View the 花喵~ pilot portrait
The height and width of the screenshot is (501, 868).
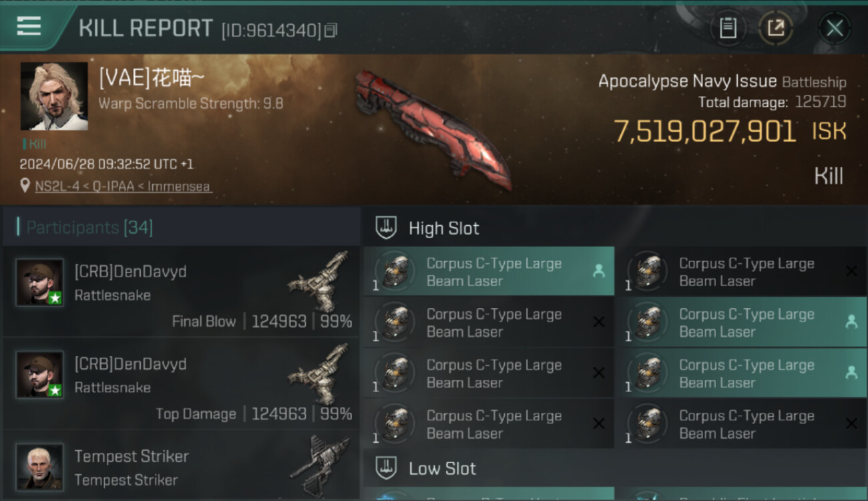54,96
